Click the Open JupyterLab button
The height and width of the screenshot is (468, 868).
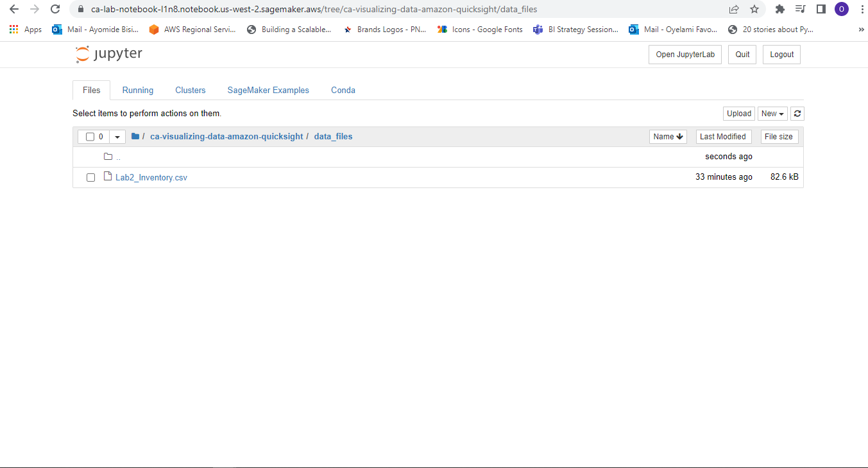685,54
